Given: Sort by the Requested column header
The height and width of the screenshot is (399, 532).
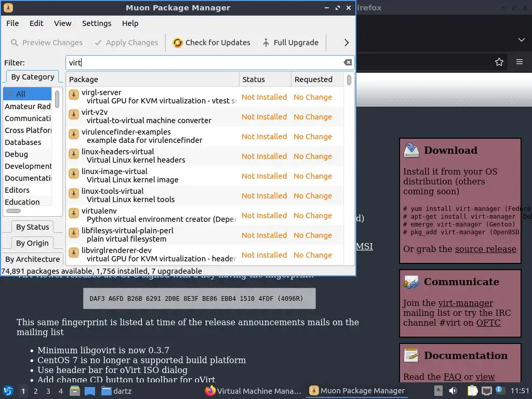Looking at the screenshot, I should coord(317,79).
